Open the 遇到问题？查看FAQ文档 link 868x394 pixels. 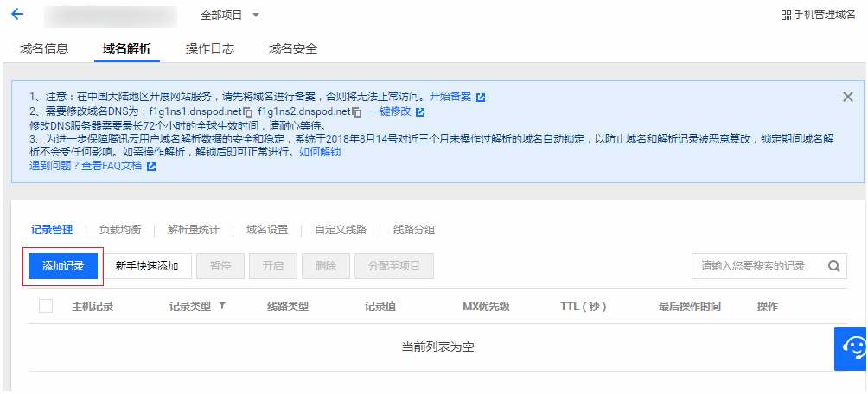pos(86,165)
